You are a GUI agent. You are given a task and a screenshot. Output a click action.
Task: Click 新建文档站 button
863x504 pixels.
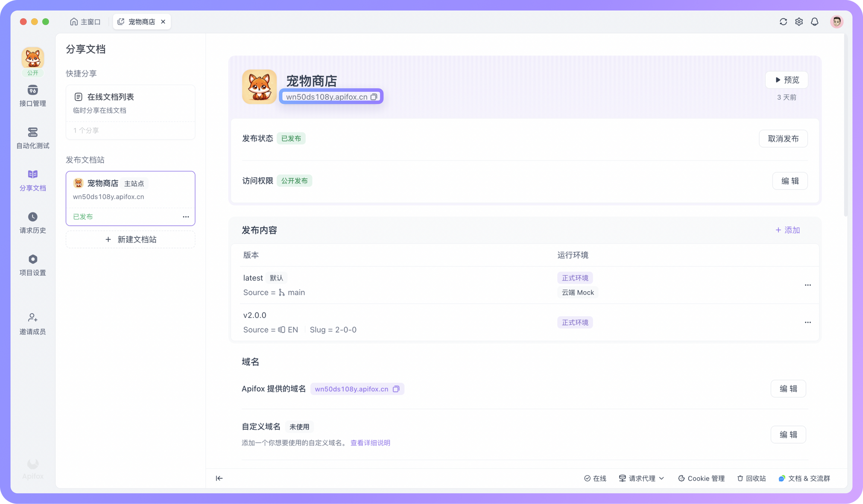click(x=130, y=239)
